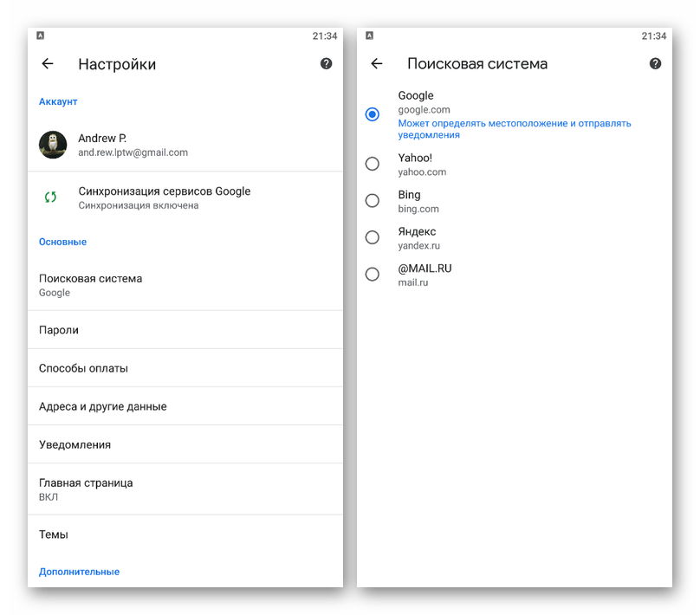Select Yahoo! as search engine
This screenshot has height=615, width=700.
point(373,164)
